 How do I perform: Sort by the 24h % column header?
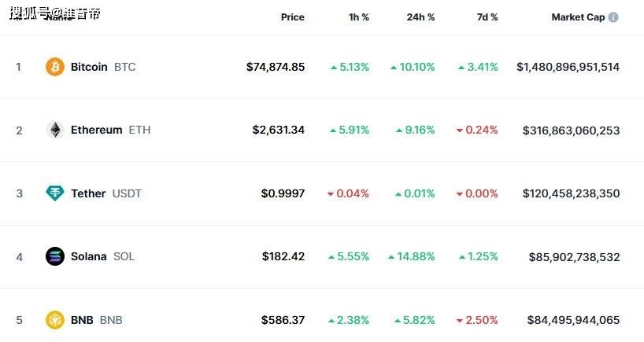point(420,17)
